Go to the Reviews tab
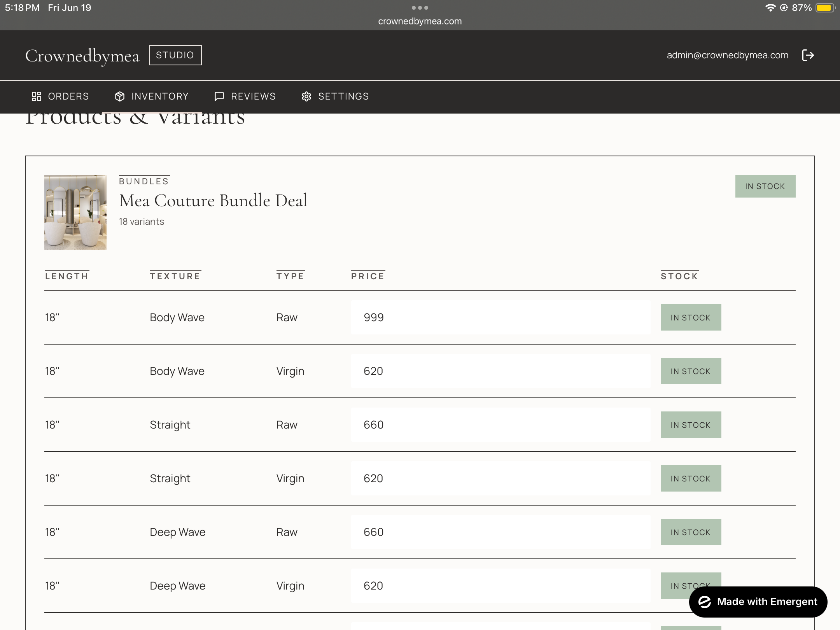840x630 pixels. [x=245, y=96]
